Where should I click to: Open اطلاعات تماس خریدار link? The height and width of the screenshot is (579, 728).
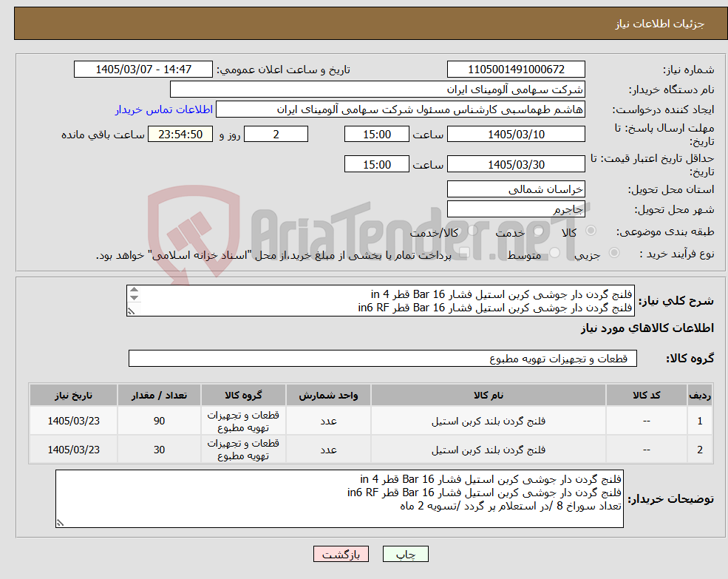pyautogui.click(x=164, y=109)
